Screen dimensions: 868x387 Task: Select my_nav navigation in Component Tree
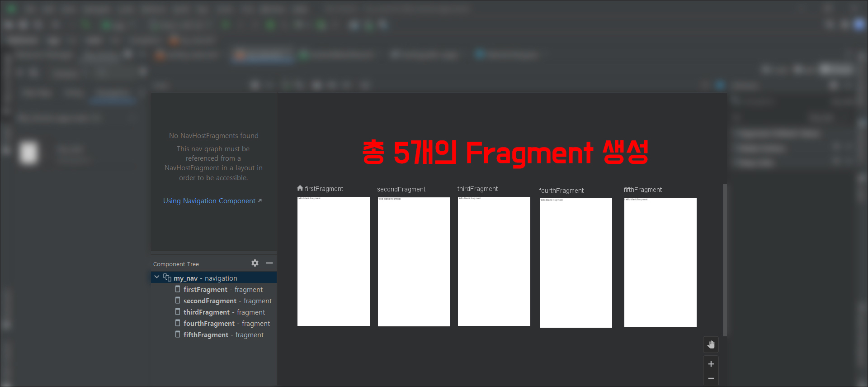pyautogui.click(x=214, y=277)
